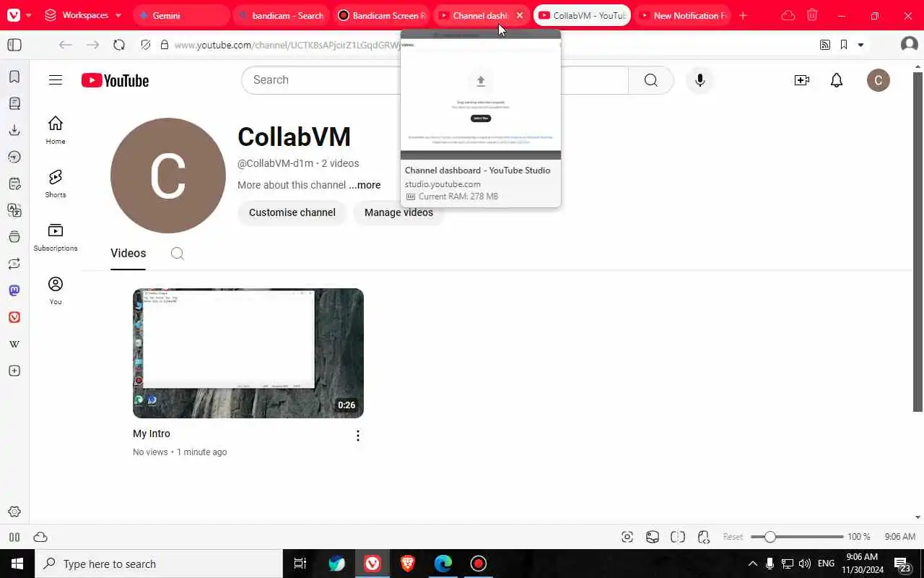Open page actions icon in status bar
This screenshot has width=924, height=578.
coord(704,537)
